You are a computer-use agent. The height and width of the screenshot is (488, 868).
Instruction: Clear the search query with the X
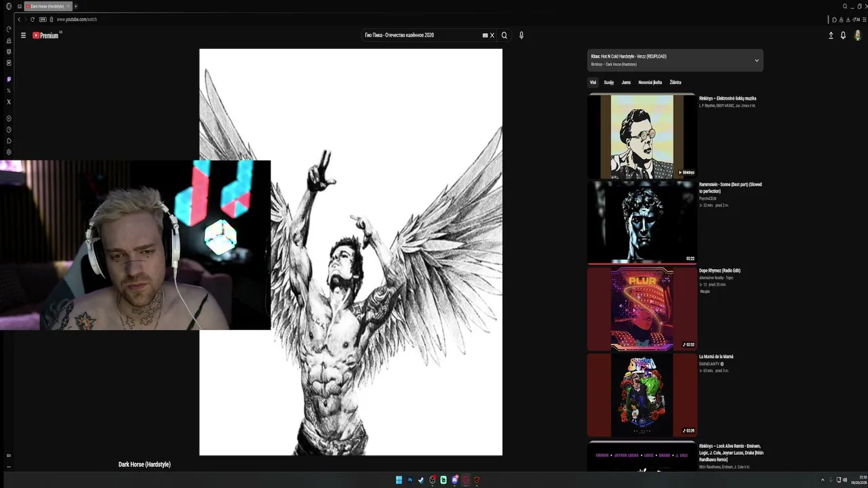click(x=492, y=35)
